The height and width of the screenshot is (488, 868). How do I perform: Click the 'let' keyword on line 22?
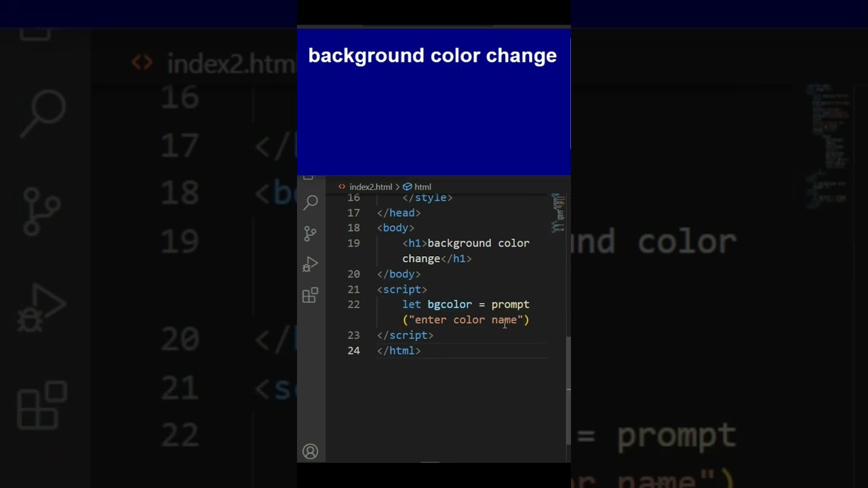click(x=412, y=304)
